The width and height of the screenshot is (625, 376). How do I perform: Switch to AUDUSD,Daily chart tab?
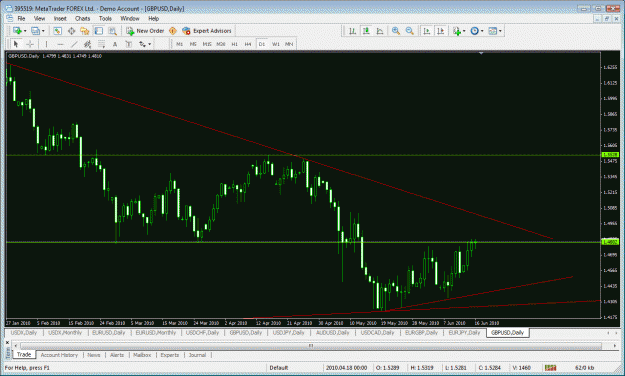pyautogui.click(x=332, y=333)
